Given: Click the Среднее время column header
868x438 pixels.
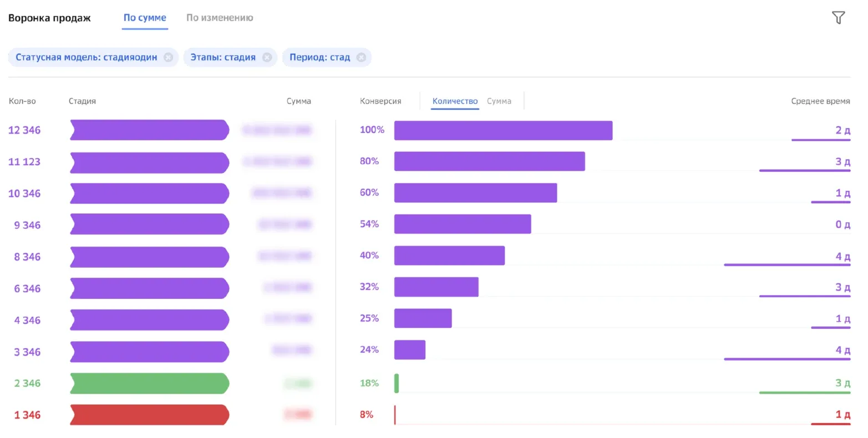Looking at the screenshot, I should tap(820, 101).
